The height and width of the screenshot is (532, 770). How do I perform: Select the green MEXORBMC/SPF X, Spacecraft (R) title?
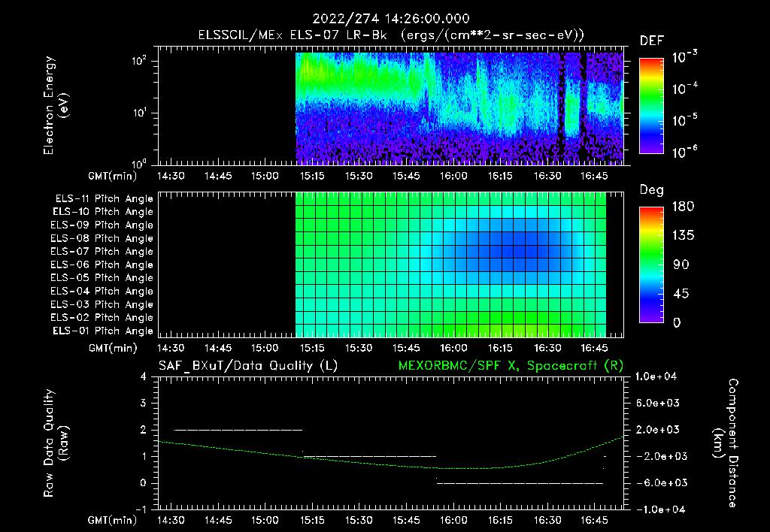tap(511, 366)
